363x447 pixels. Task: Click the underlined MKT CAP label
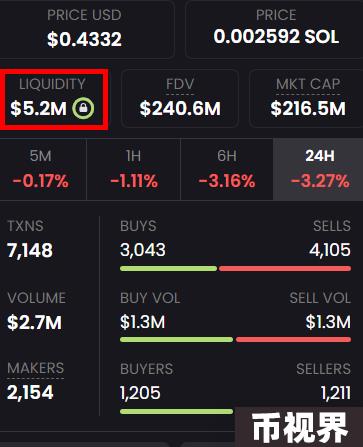point(308,84)
